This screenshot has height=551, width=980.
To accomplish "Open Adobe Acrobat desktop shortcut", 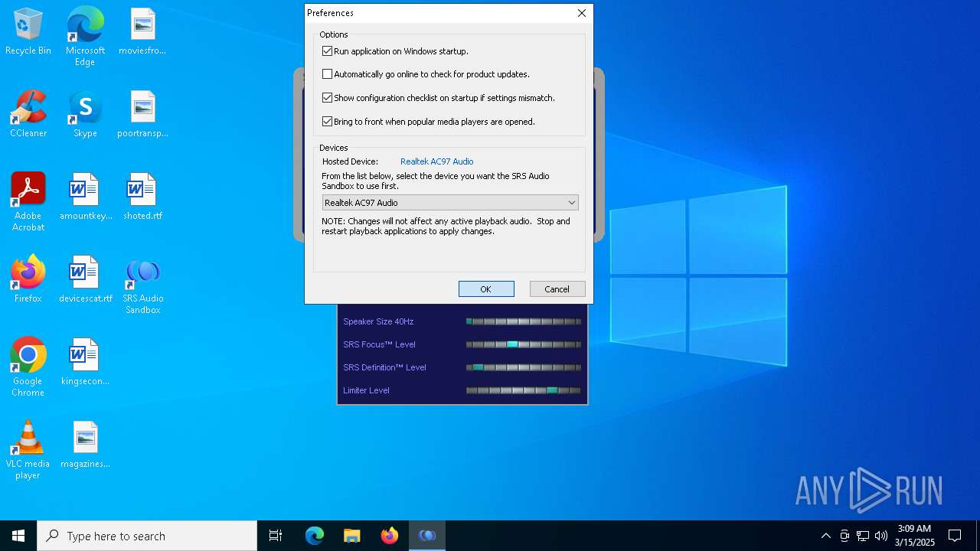I will (28, 202).
